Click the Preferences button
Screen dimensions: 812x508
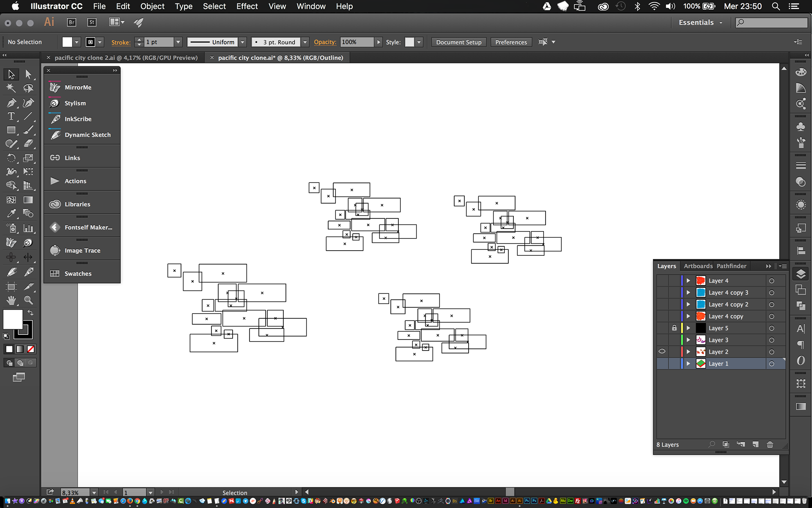click(x=511, y=42)
